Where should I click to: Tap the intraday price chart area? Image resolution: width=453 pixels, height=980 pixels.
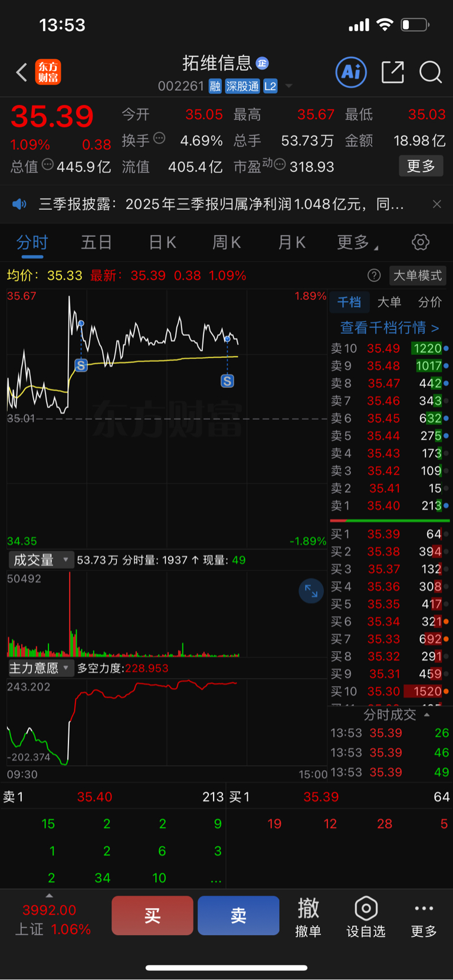point(166,418)
